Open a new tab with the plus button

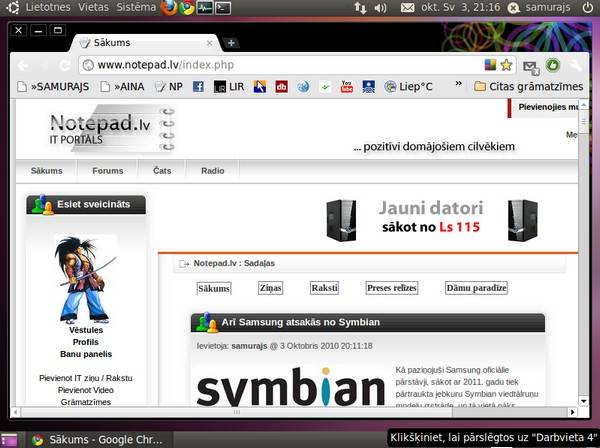point(231,43)
